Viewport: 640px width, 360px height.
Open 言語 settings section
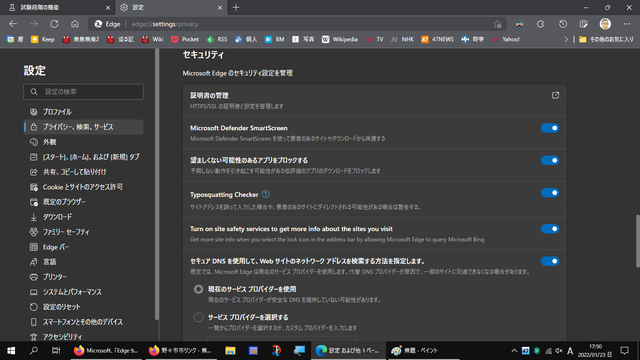point(83,262)
